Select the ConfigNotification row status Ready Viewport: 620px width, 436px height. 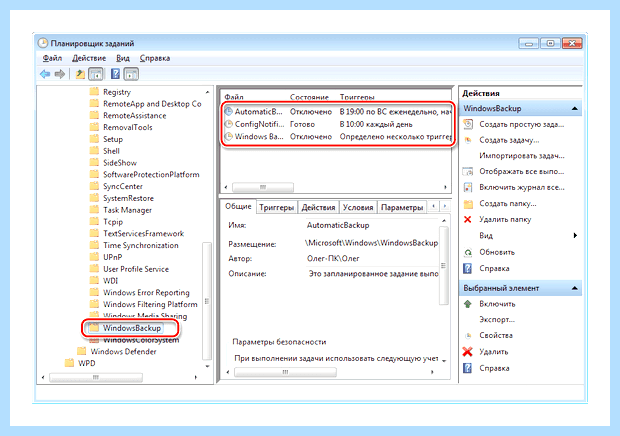(302, 124)
